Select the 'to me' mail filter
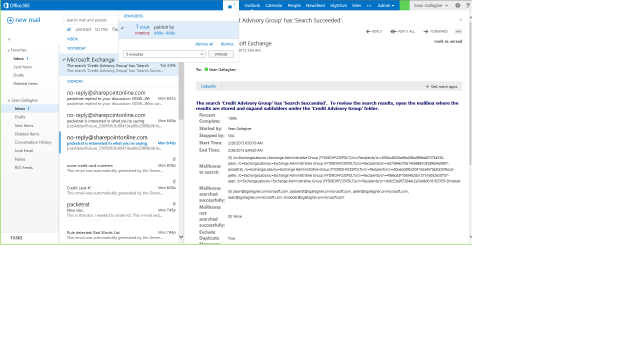Screen dimensions: 640x360 click(x=101, y=29)
